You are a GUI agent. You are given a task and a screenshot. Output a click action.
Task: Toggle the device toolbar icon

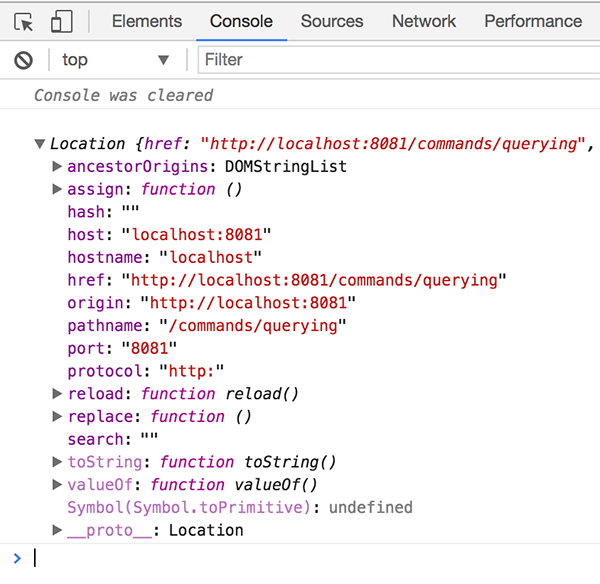(x=61, y=21)
